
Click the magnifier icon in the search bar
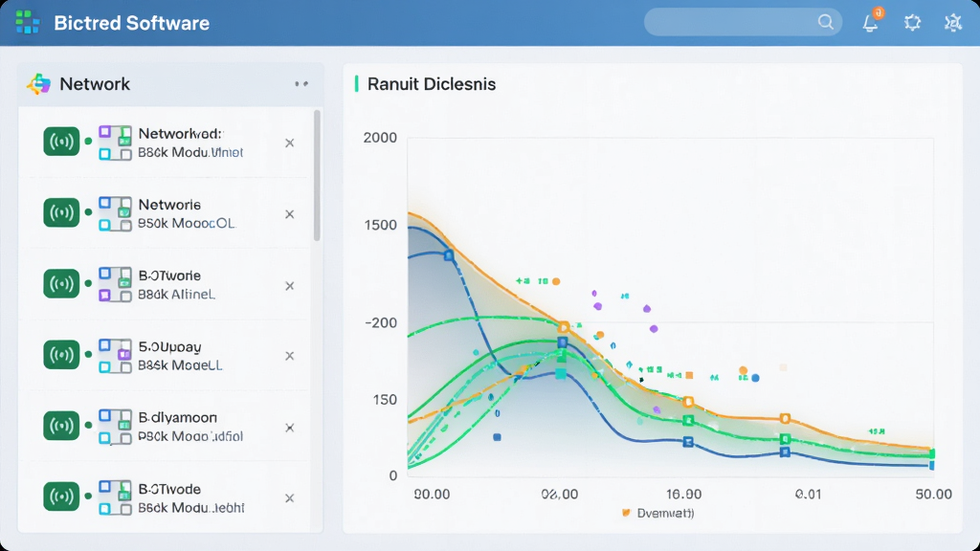[x=825, y=23]
